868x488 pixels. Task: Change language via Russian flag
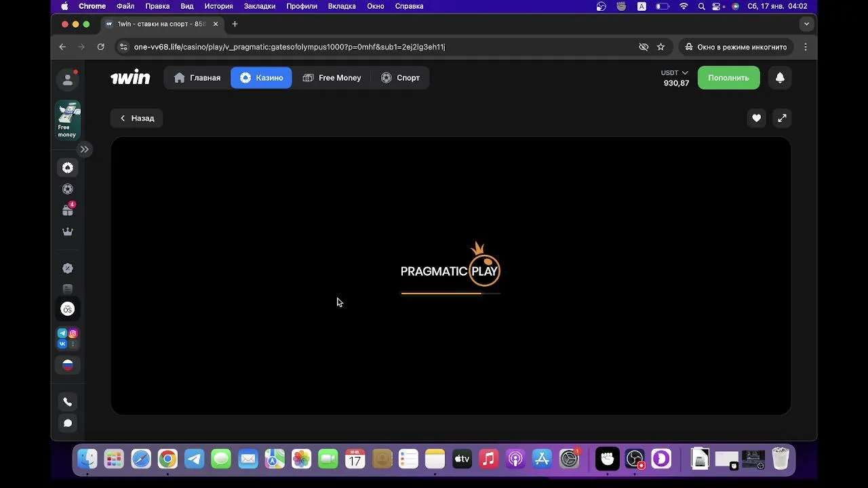pos(68,365)
